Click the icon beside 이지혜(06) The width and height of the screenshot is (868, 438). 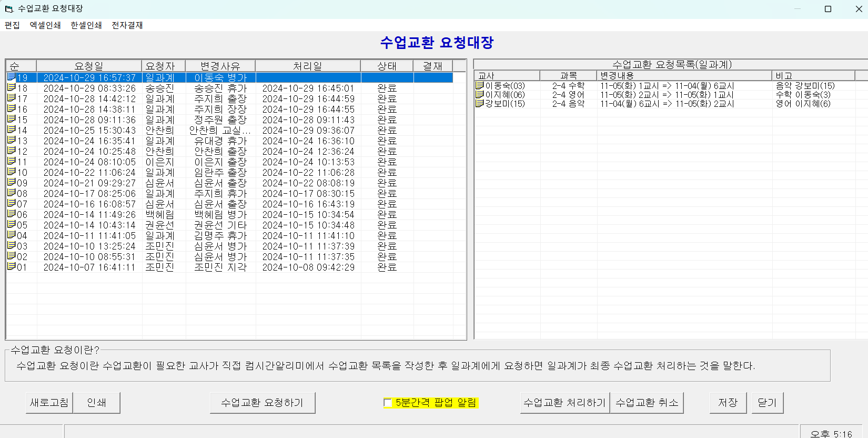[480, 94]
